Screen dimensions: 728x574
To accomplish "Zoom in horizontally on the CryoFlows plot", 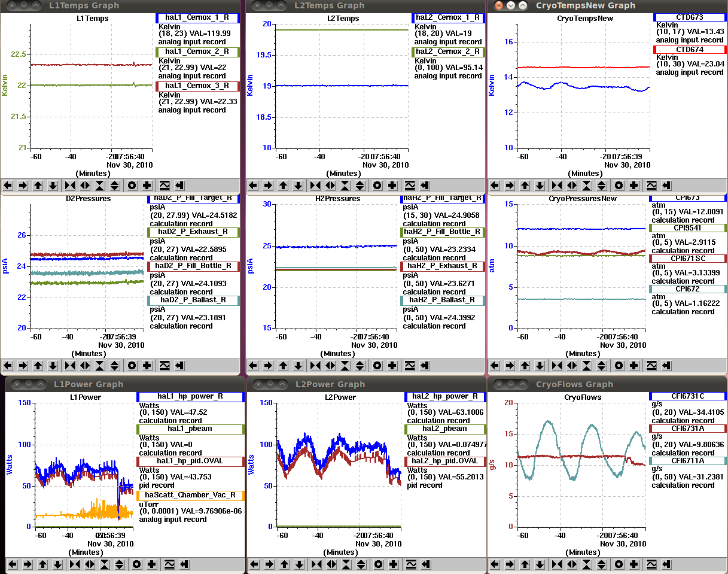I will (x=557, y=564).
